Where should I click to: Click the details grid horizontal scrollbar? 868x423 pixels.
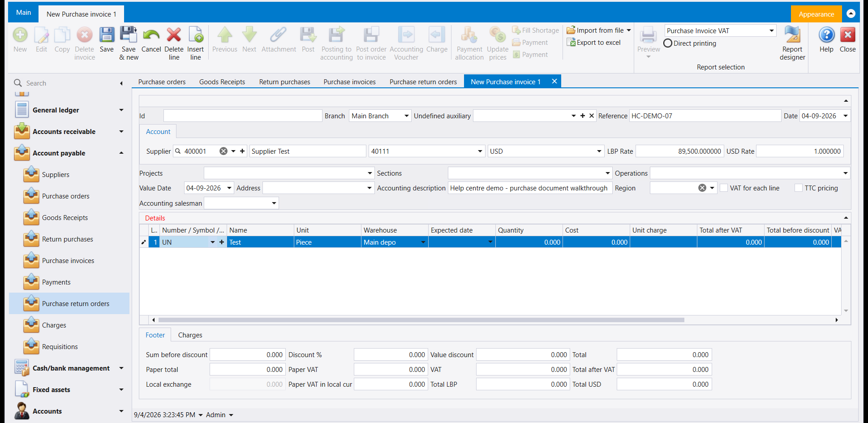421,320
